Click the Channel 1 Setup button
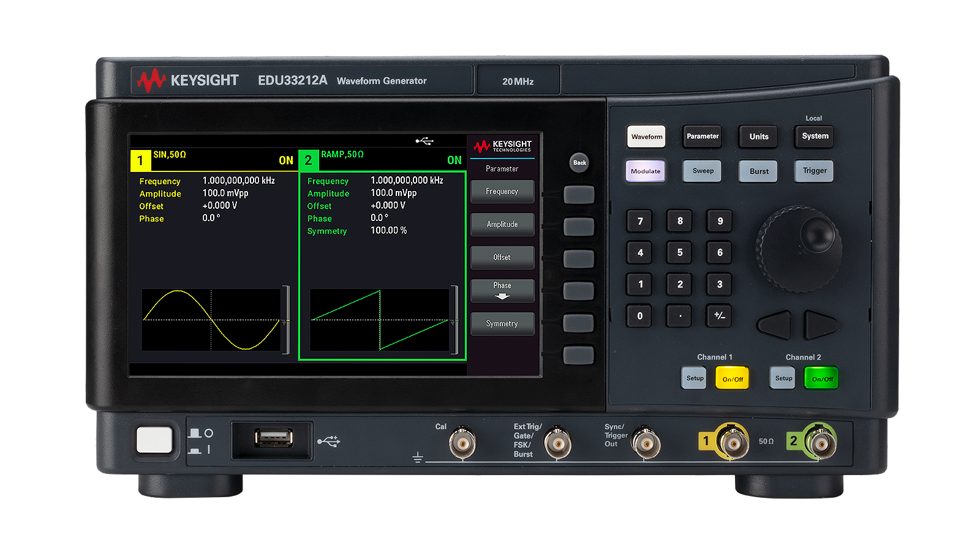 click(x=695, y=378)
